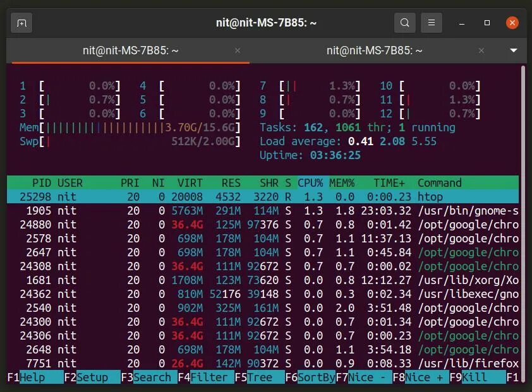Click F3 Search in htop footer
Screen dimensions: 532x392
click(149, 377)
